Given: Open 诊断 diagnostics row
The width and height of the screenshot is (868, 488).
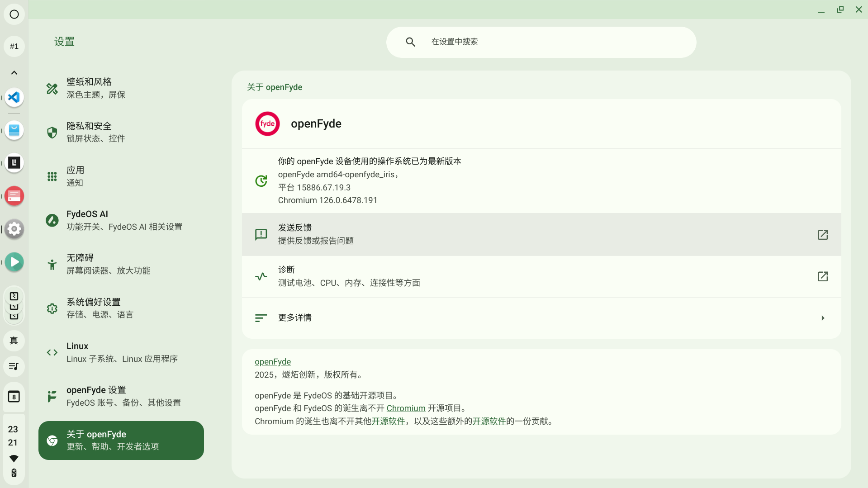Looking at the screenshot, I should (x=541, y=276).
